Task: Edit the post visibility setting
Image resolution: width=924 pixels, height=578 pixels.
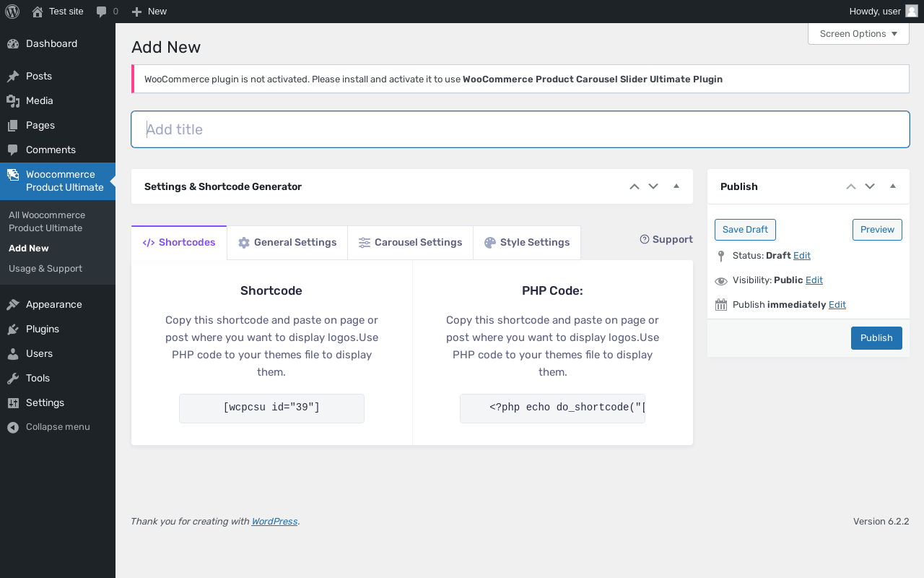Action: (x=814, y=280)
